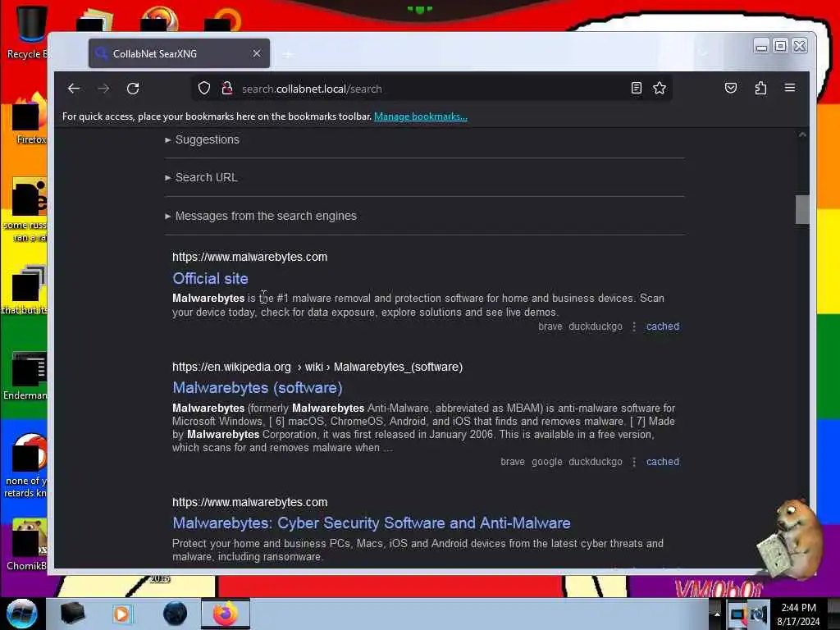
Task: Open the dark globe taskbar icon
Action: (x=175, y=614)
